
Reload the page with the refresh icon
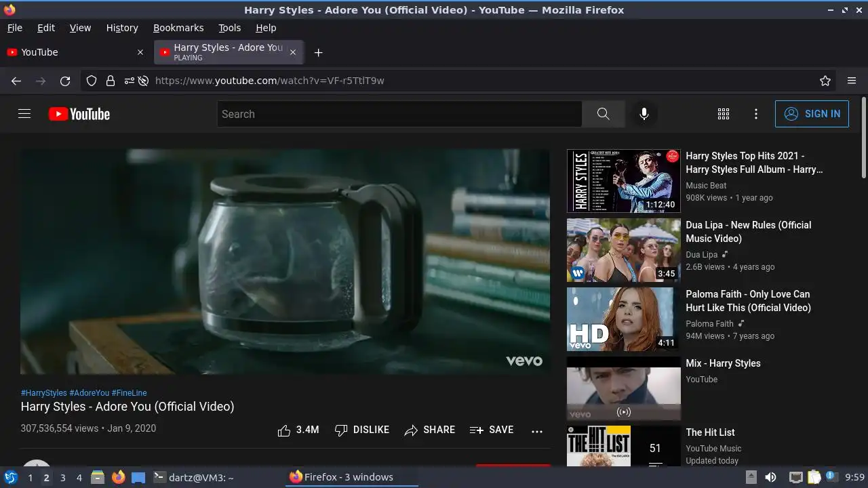[65, 81]
